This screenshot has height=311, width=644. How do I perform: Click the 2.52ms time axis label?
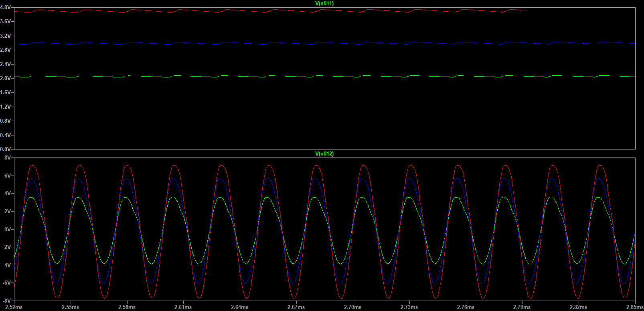pos(14,307)
